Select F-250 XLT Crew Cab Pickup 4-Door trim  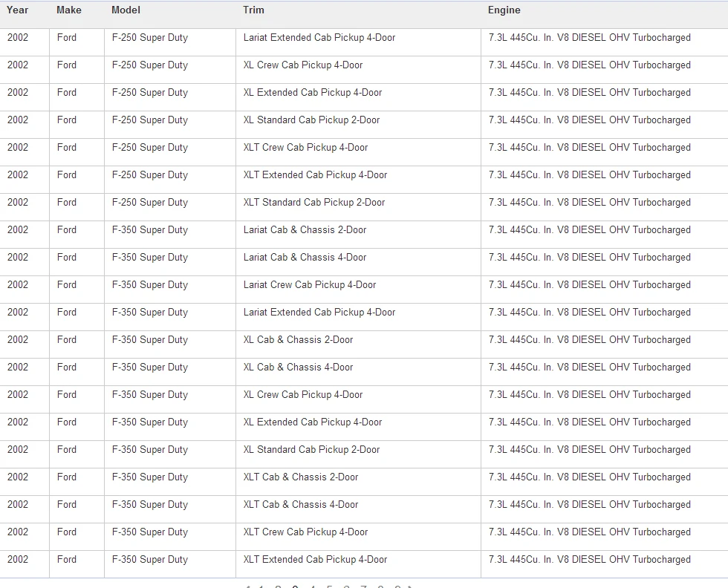coord(305,147)
